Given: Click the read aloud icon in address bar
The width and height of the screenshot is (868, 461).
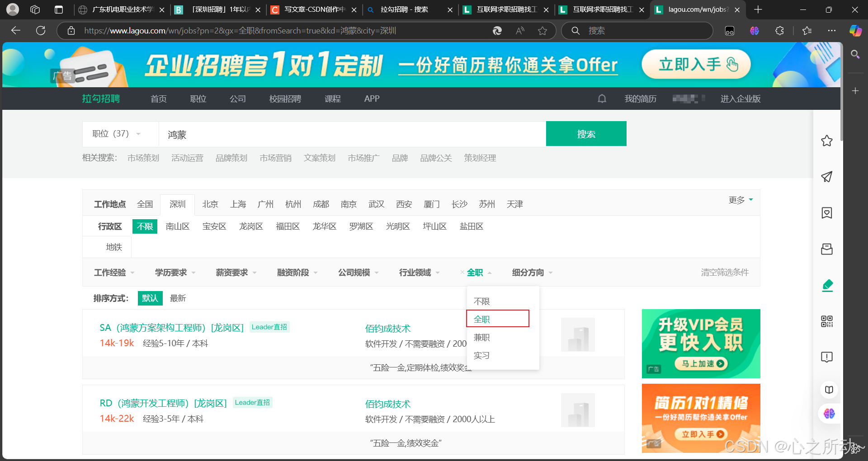Looking at the screenshot, I should point(520,30).
